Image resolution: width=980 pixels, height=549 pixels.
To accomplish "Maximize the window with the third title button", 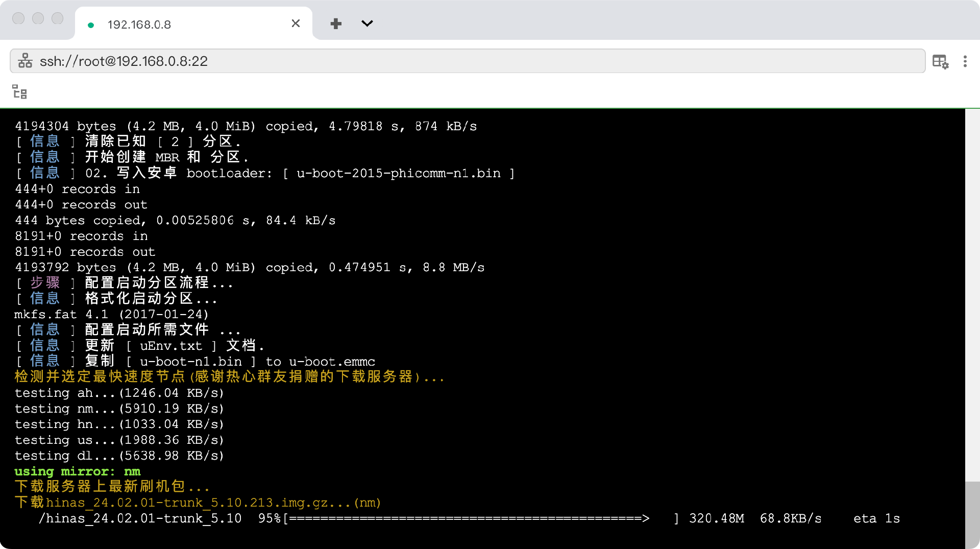I will (x=58, y=18).
